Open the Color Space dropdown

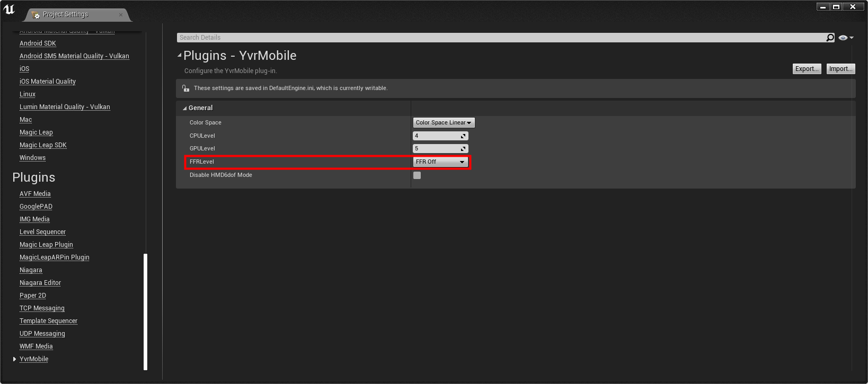pos(444,123)
